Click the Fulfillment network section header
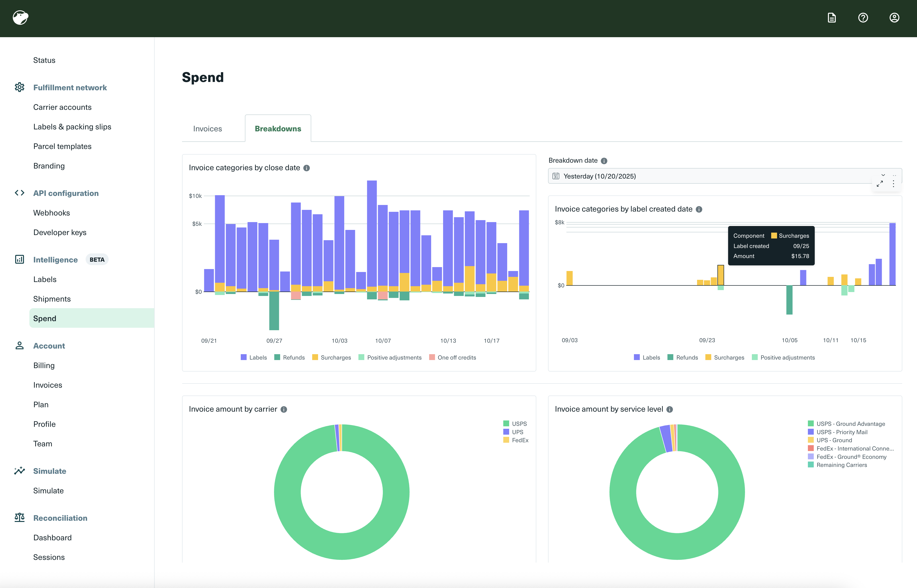 pyautogui.click(x=70, y=87)
